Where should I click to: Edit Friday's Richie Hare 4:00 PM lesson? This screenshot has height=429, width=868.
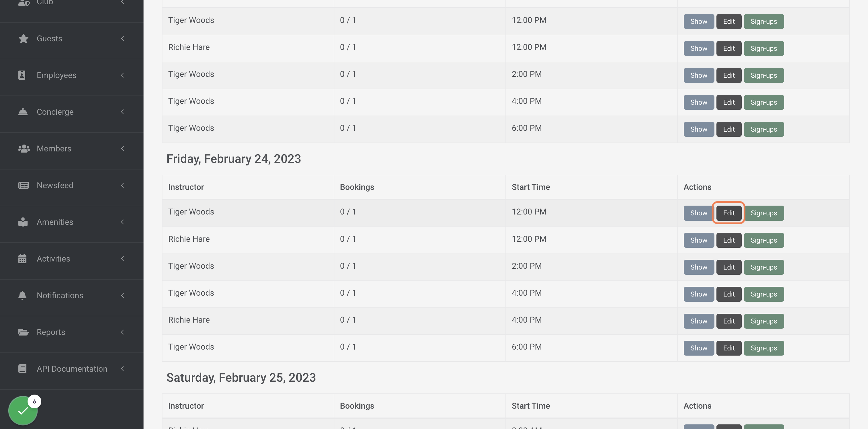(x=728, y=321)
